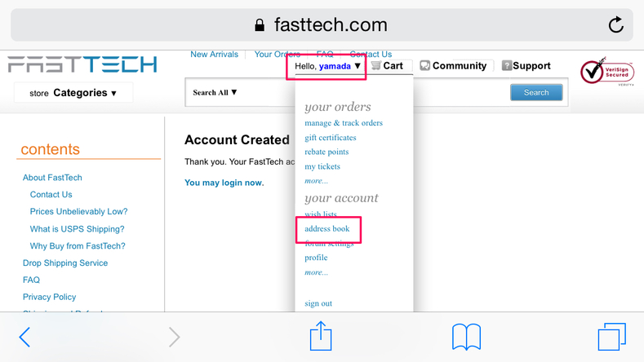Click more... under your orders
Viewport: 644px width, 362px height.
tap(316, 180)
